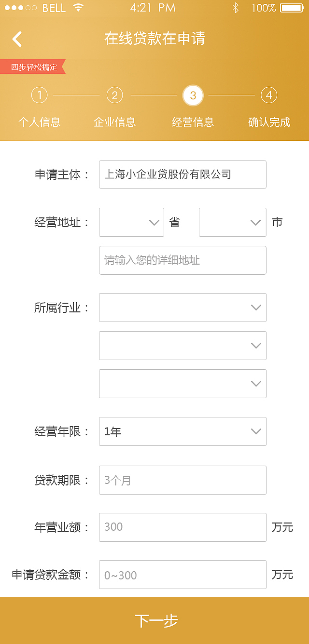The image size is (309, 644).
Task: Click the Bluetooth icon in the status bar
Action: 235,7
